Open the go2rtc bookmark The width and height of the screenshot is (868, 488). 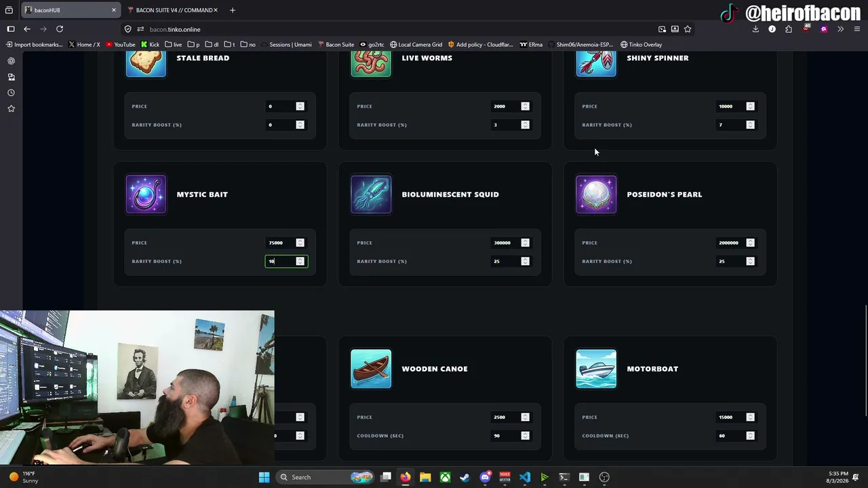(372, 45)
